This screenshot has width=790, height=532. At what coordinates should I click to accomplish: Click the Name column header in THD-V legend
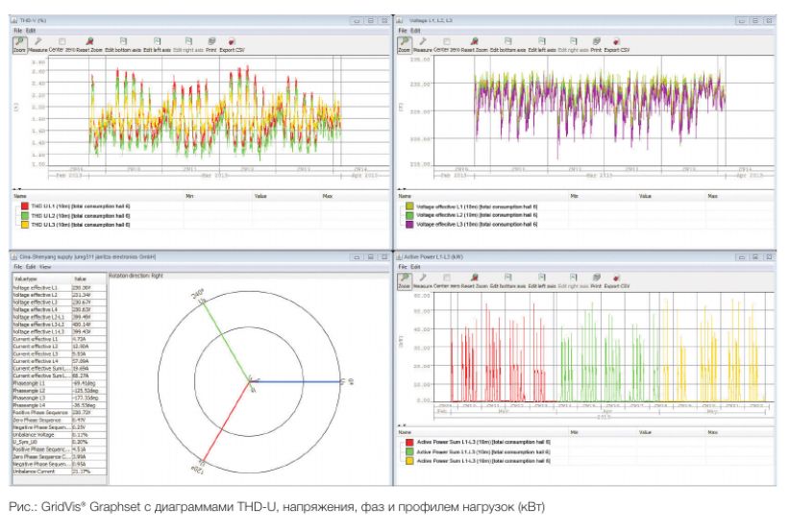coord(21,195)
